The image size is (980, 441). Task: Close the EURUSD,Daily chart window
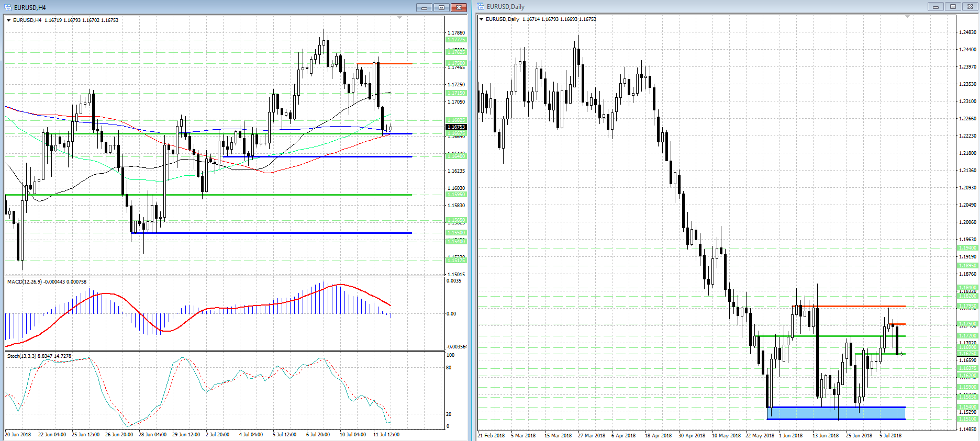tap(970, 6)
